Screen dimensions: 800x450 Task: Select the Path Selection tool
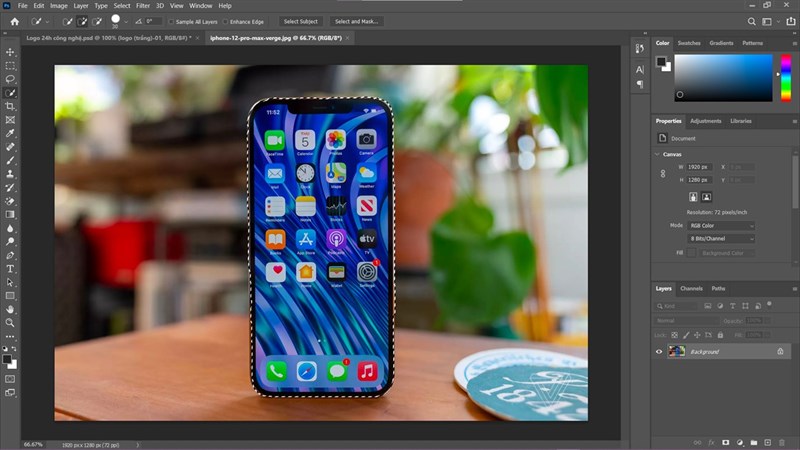pos(10,282)
